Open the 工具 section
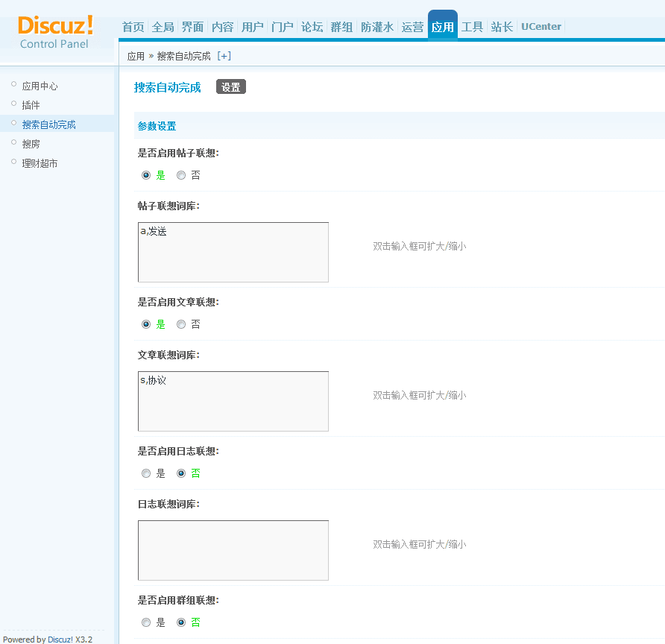This screenshot has width=665, height=644. click(x=472, y=26)
